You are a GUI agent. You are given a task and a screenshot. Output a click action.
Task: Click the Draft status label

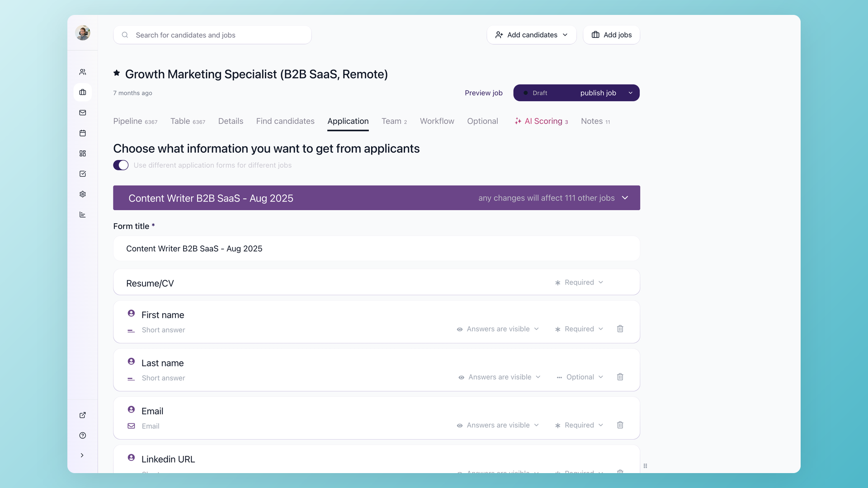540,93
